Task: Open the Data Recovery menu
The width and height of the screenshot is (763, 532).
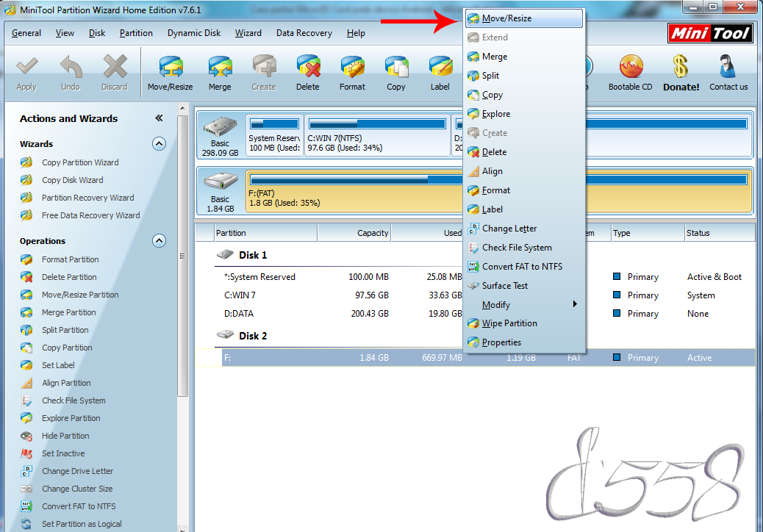Action: 304,33
